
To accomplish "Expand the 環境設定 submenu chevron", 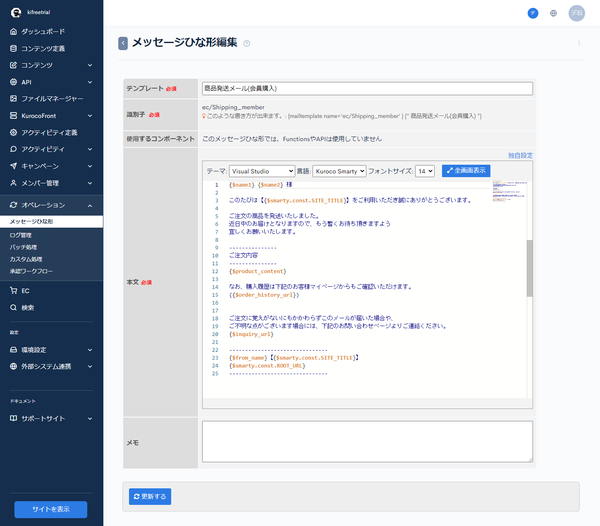I will coord(90,350).
